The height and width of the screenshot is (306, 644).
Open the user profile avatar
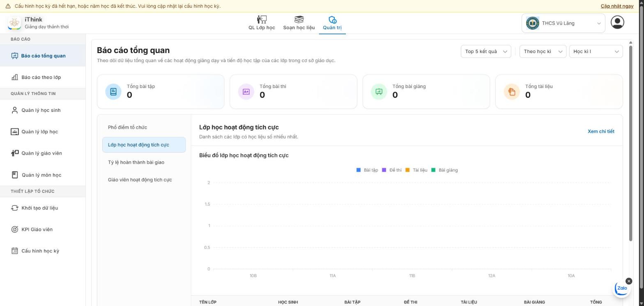tap(617, 22)
